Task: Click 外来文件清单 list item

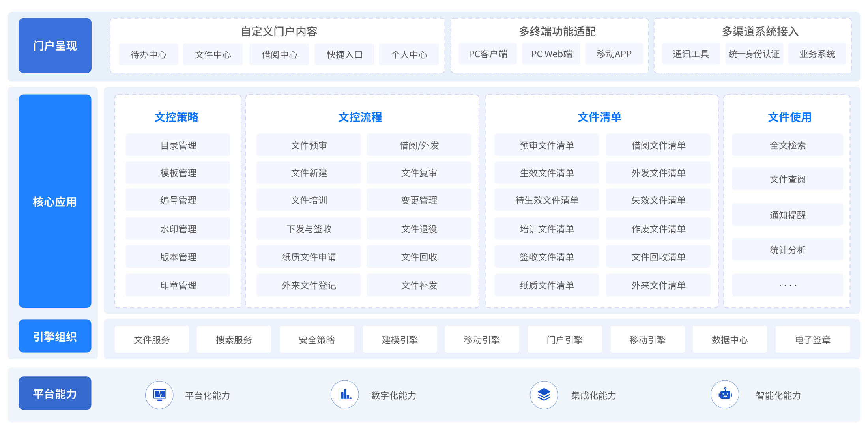Action: click(658, 285)
